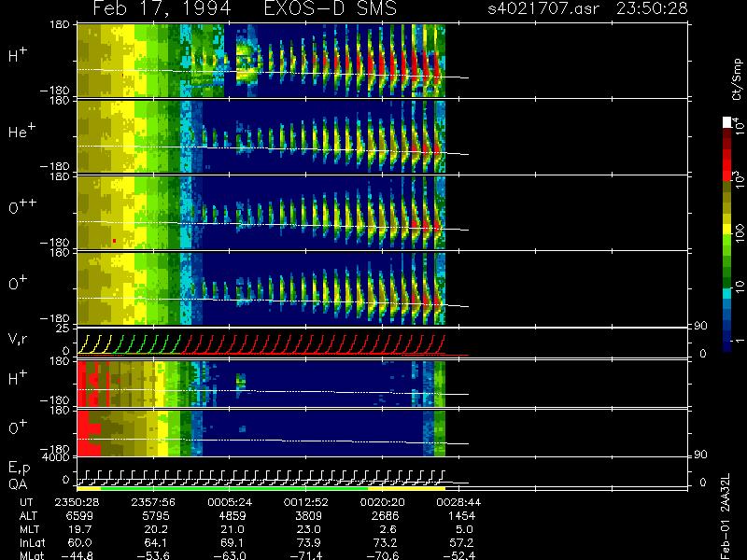Select the 'EXOS-D SMS' title text

click(x=331, y=8)
